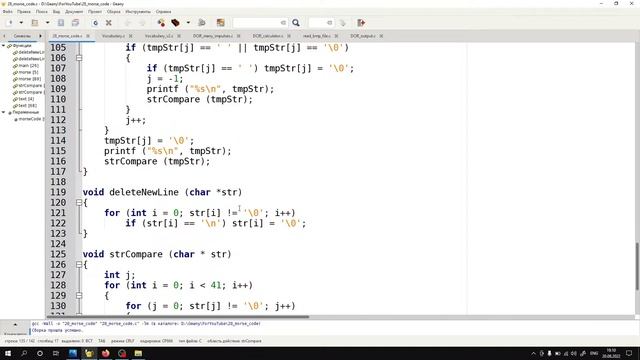Select text [4] in symbols tree

(x=26, y=99)
